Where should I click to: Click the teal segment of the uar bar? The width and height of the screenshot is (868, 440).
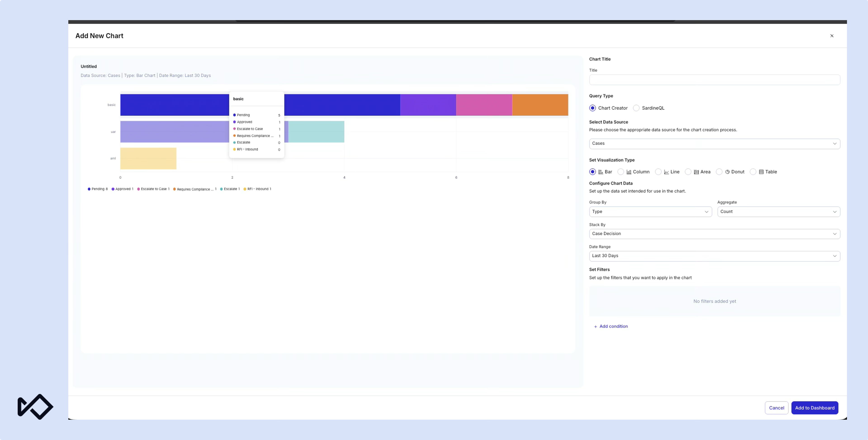316,132
